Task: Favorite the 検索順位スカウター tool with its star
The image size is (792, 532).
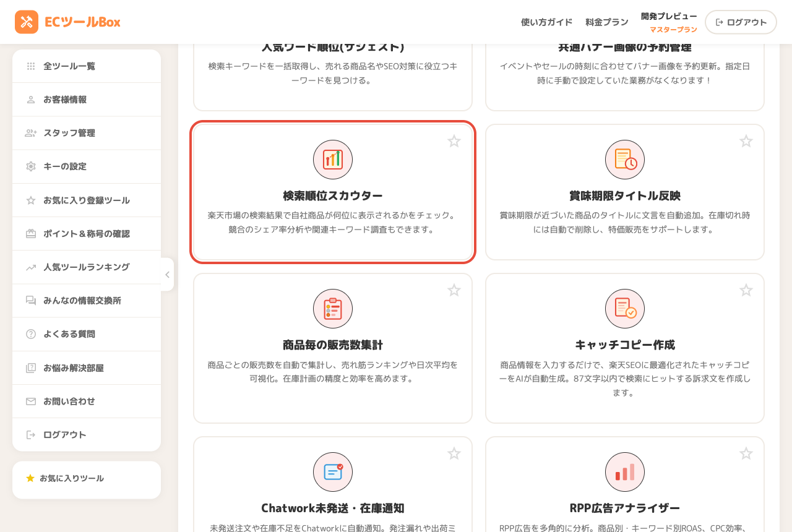Action: 454,141
